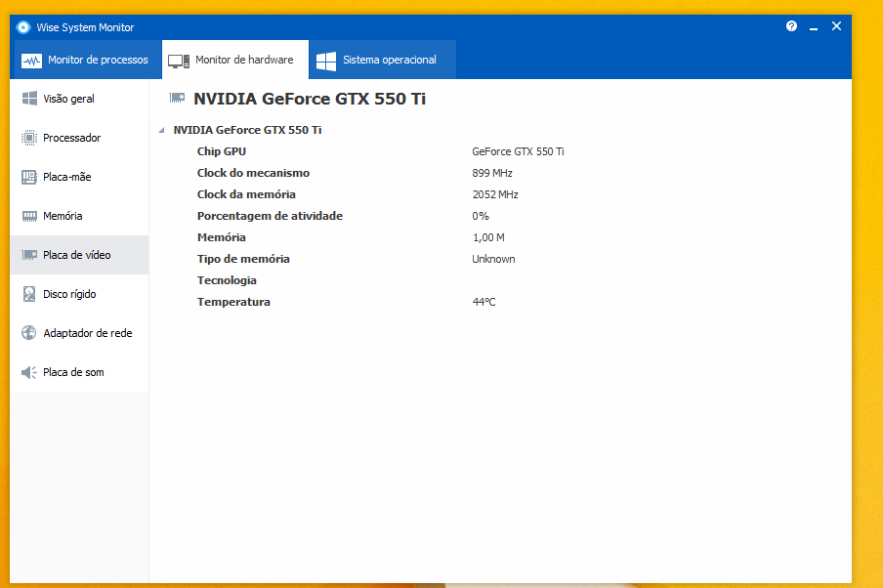Click the 899 MHz clock value
Image resolution: width=883 pixels, height=588 pixels.
pos(492,173)
